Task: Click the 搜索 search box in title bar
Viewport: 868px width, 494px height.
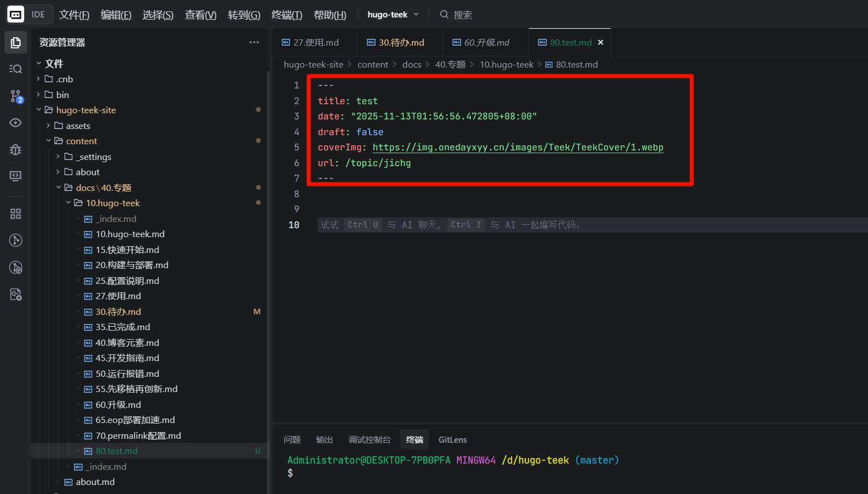Action: click(462, 15)
